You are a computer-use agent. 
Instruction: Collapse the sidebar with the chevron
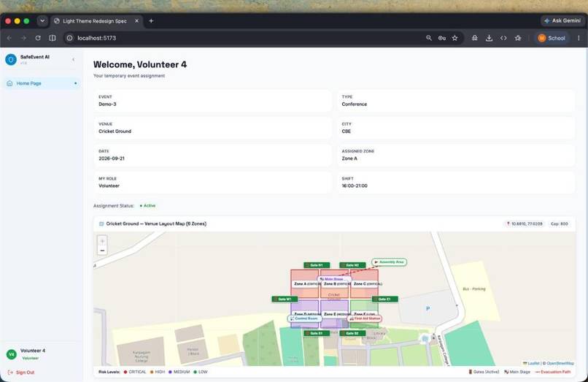[x=74, y=59]
